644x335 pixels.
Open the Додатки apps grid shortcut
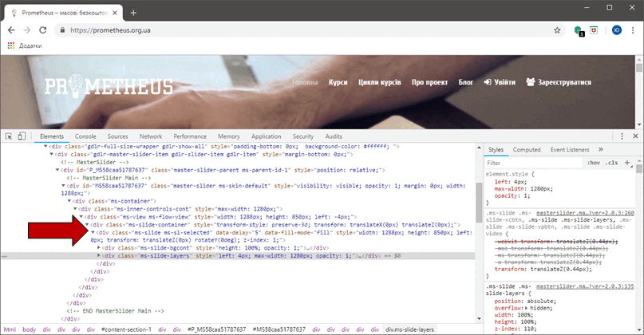pos(25,45)
